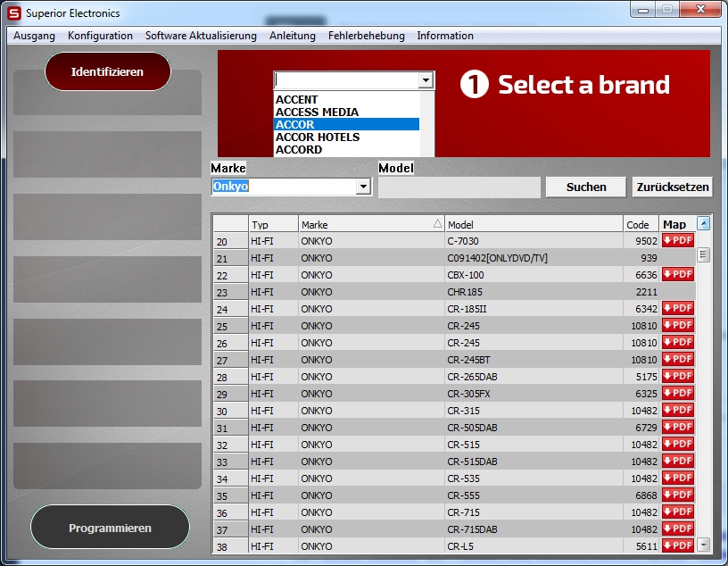The height and width of the screenshot is (566, 728).
Task: Select ACCOR HOTELS from brand list
Action: tap(318, 137)
